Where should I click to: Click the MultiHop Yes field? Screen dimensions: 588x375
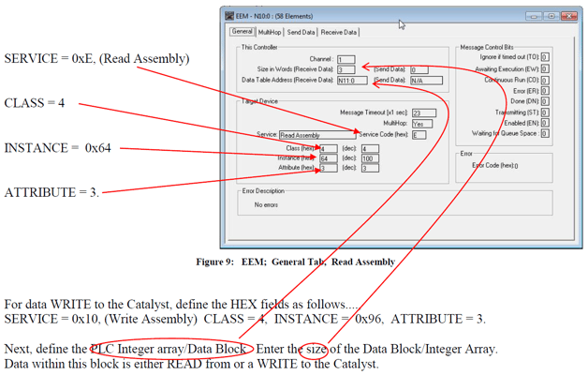click(422, 124)
